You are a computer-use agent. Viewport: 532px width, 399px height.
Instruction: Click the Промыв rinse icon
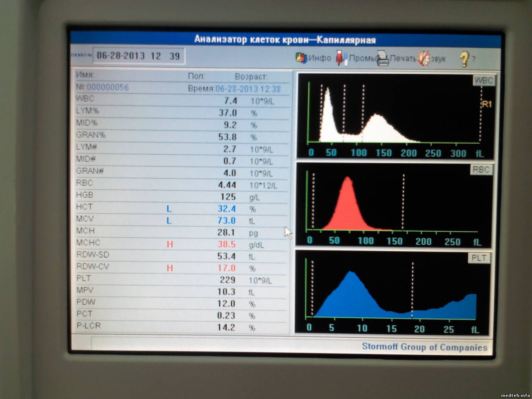(341, 58)
